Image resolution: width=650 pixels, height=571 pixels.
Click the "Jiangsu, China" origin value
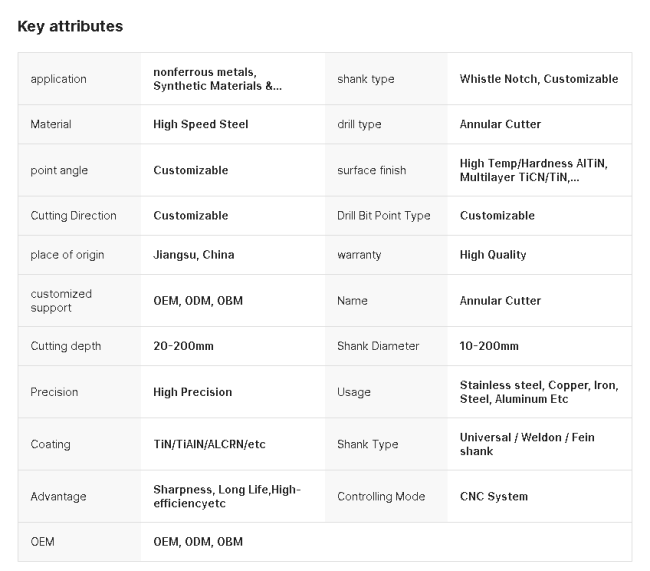click(x=193, y=255)
